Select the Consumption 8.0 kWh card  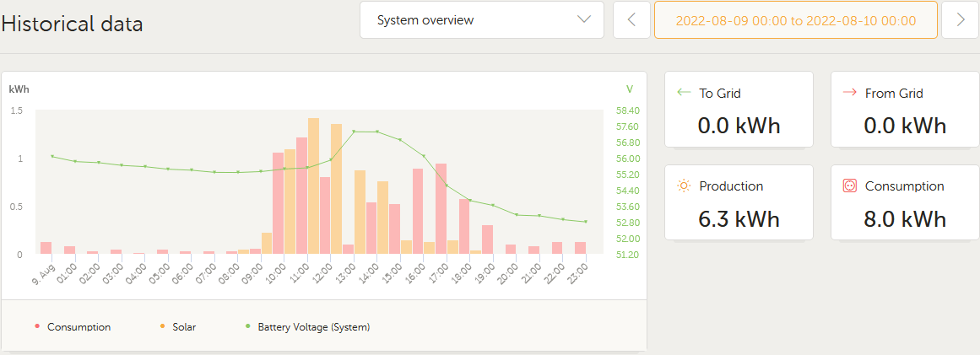point(905,202)
